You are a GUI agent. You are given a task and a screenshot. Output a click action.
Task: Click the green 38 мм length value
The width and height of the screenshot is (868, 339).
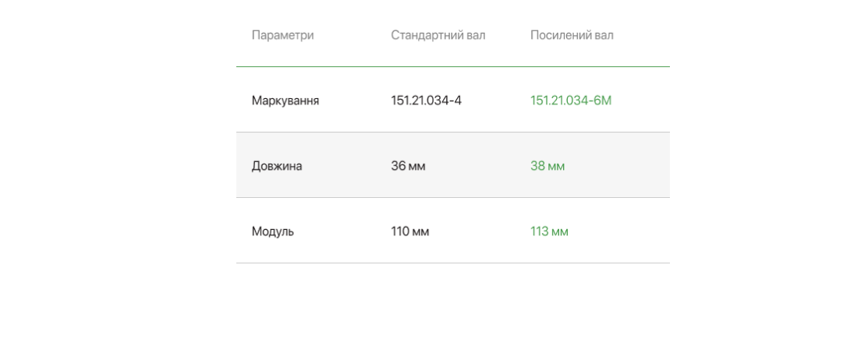tap(547, 166)
